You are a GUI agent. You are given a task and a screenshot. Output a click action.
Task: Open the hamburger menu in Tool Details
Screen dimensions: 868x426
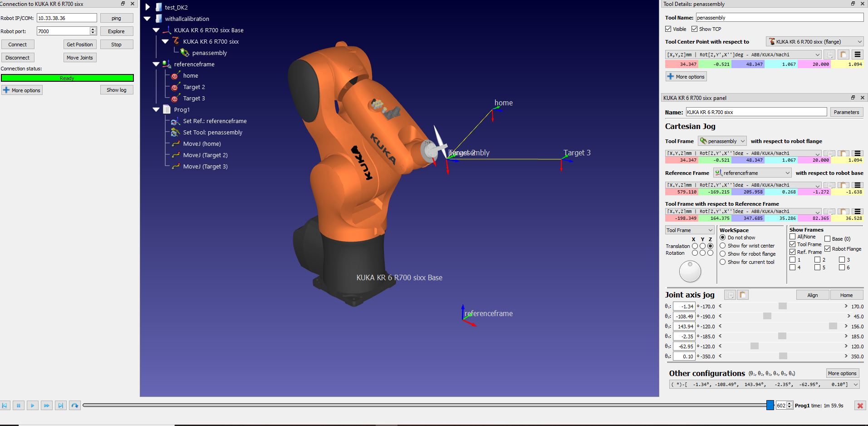[x=857, y=54]
